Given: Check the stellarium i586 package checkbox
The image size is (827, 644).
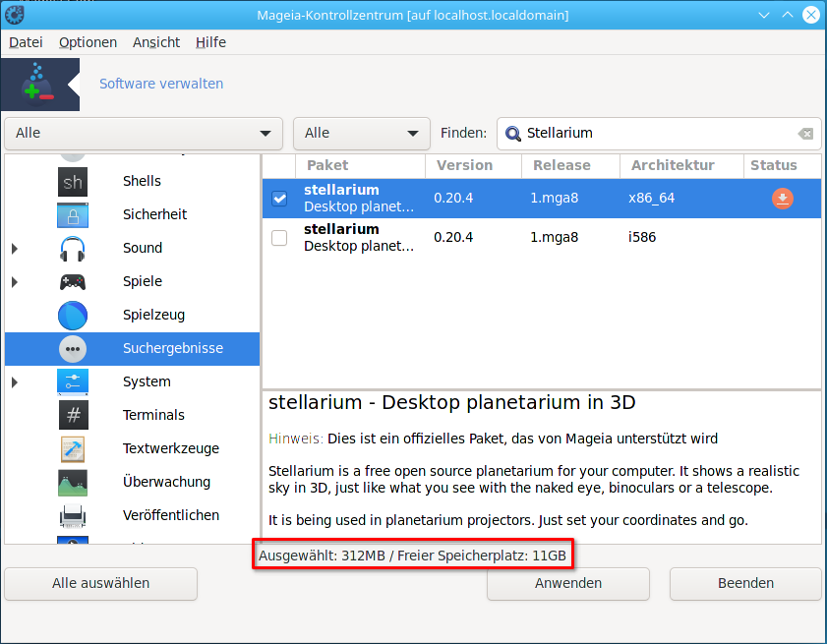Looking at the screenshot, I should [x=279, y=238].
